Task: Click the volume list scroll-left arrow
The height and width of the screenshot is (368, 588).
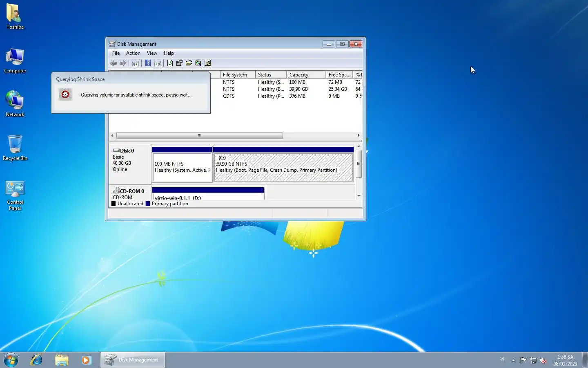Action: coord(112,135)
